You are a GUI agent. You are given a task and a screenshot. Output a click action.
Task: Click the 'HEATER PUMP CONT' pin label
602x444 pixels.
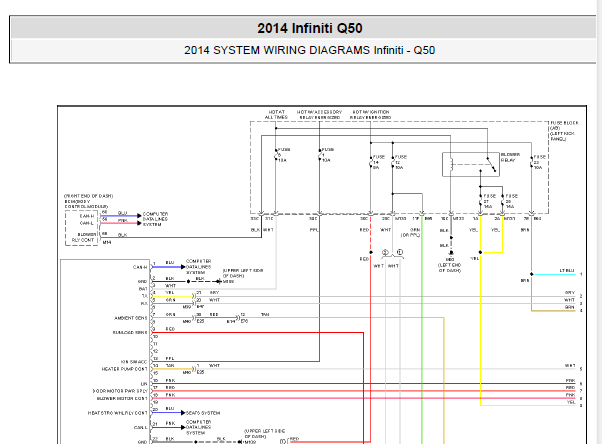coord(124,369)
